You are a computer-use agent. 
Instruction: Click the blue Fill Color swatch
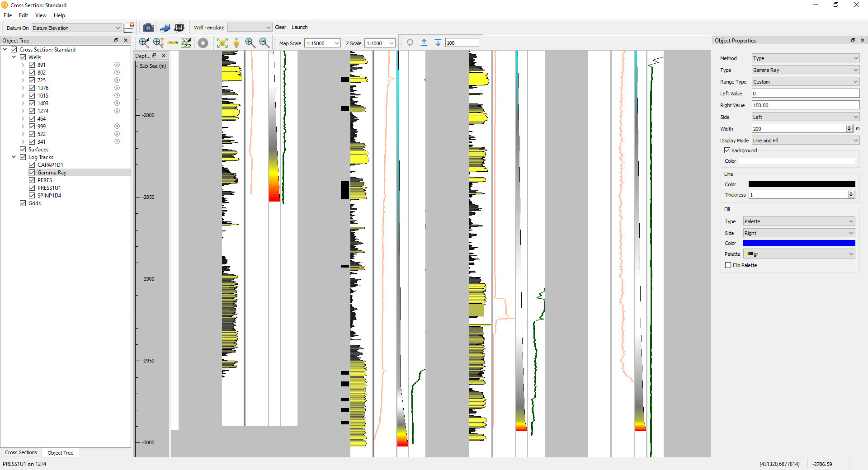799,243
